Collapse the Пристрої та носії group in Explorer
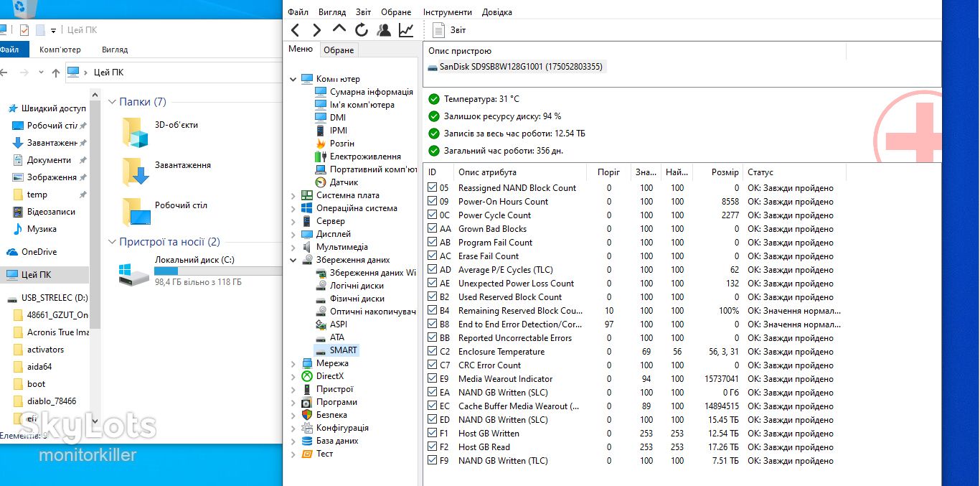This screenshot has height=486, width=980. tap(112, 242)
